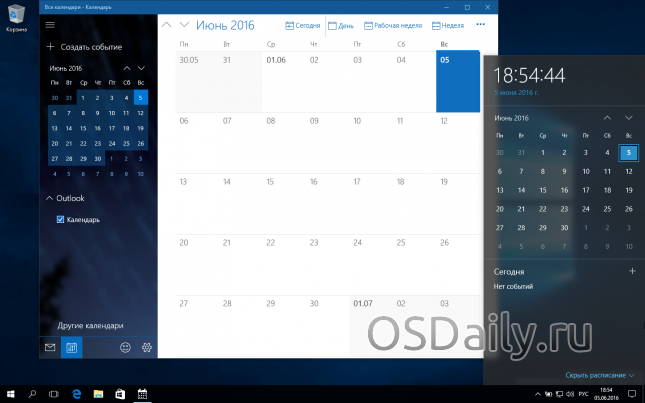Open the more options ellipsis menu

click(x=481, y=24)
